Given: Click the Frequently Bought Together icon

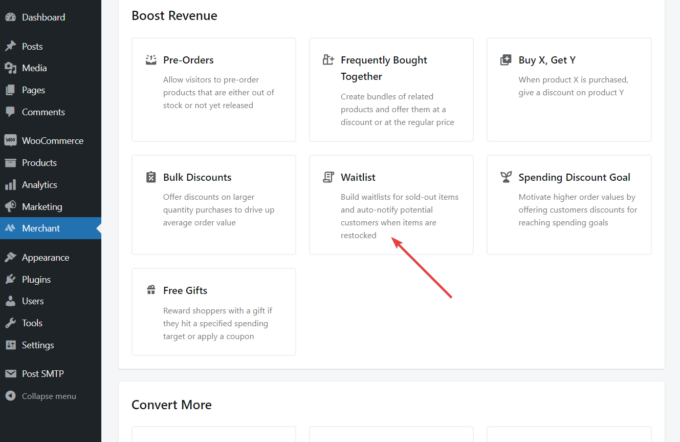Looking at the screenshot, I should click(328, 60).
